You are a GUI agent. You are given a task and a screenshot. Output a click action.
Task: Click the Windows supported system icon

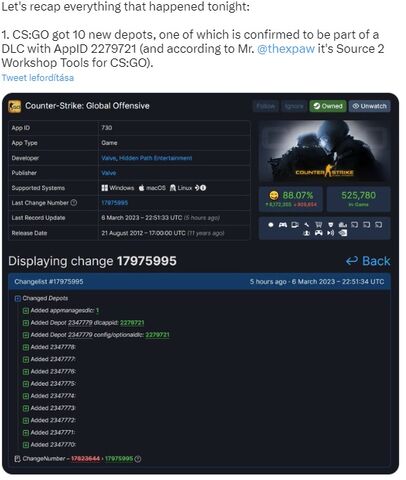(105, 188)
